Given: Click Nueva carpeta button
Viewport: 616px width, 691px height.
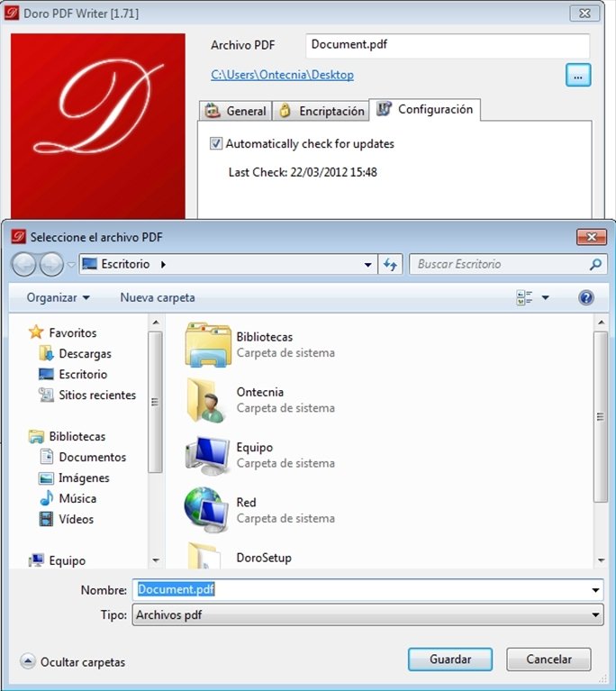Looking at the screenshot, I should tap(158, 298).
